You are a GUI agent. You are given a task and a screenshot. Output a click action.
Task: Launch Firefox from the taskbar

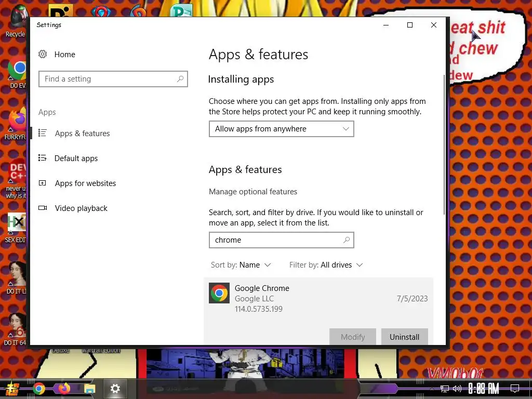[x=64, y=389]
